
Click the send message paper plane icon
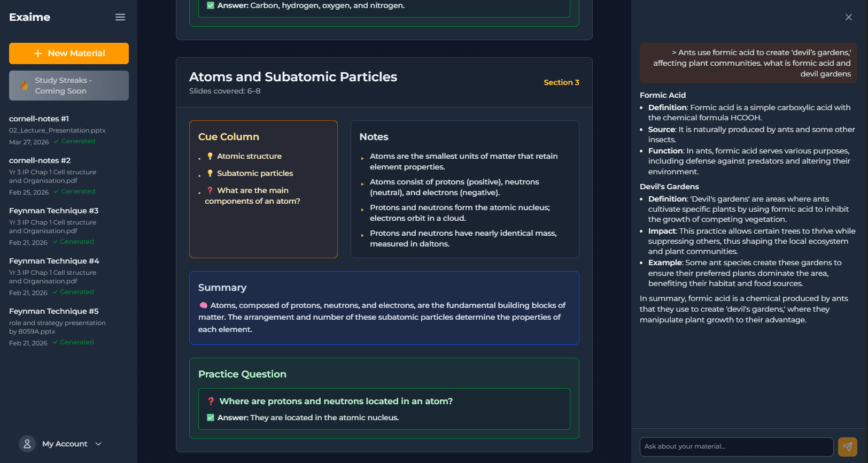click(x=848, y=447)
